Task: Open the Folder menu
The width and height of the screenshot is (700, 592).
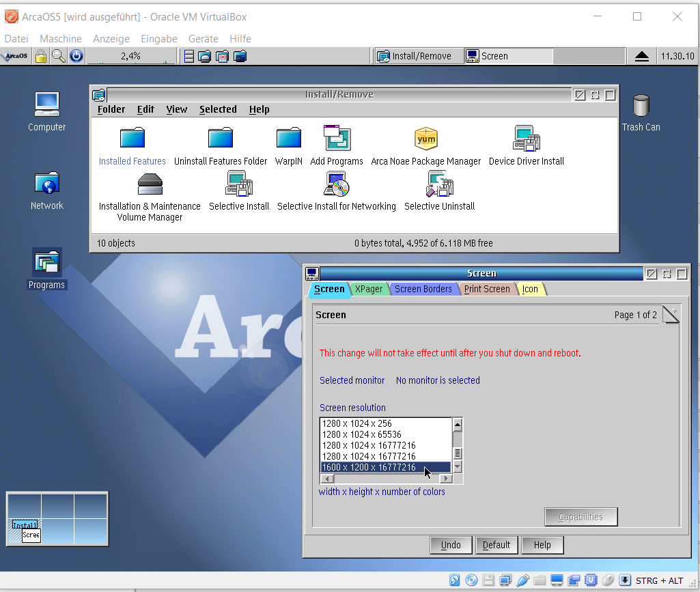Action: tap(111, 109)
